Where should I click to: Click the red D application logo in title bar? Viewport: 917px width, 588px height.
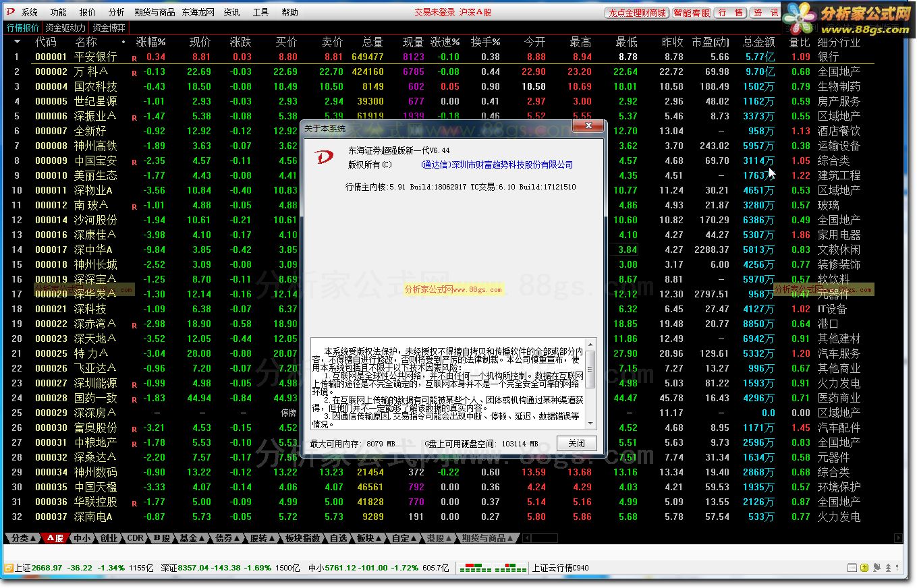click(11, 12)
